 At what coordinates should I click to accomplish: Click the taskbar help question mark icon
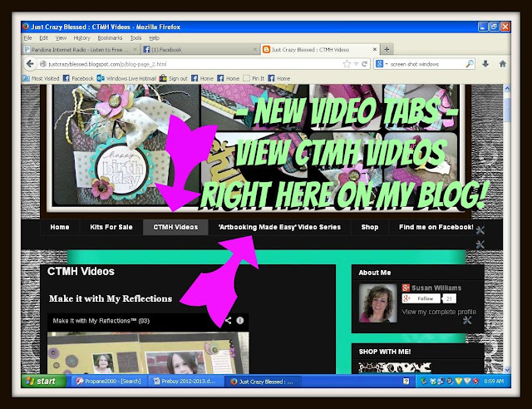pos(406,382)
